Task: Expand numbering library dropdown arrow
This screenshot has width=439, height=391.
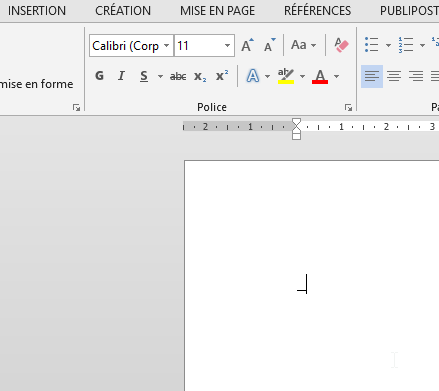Action: pyautogui.click(x=422, y=45)
